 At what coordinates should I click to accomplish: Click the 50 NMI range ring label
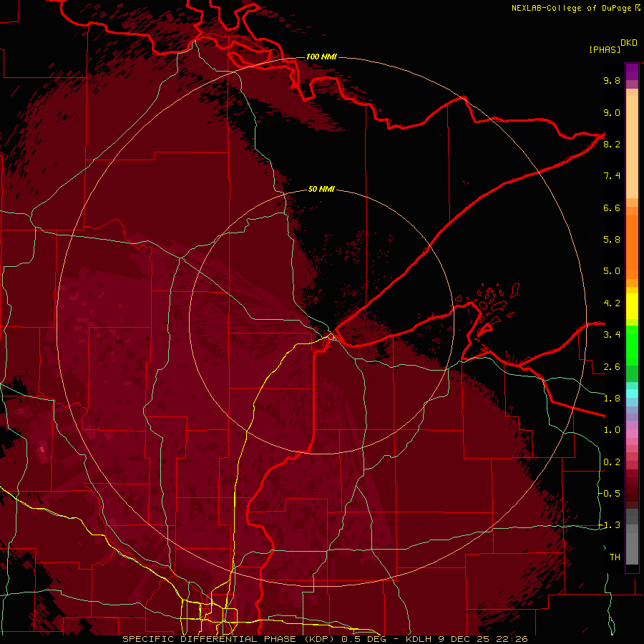[x=321, y=189]
